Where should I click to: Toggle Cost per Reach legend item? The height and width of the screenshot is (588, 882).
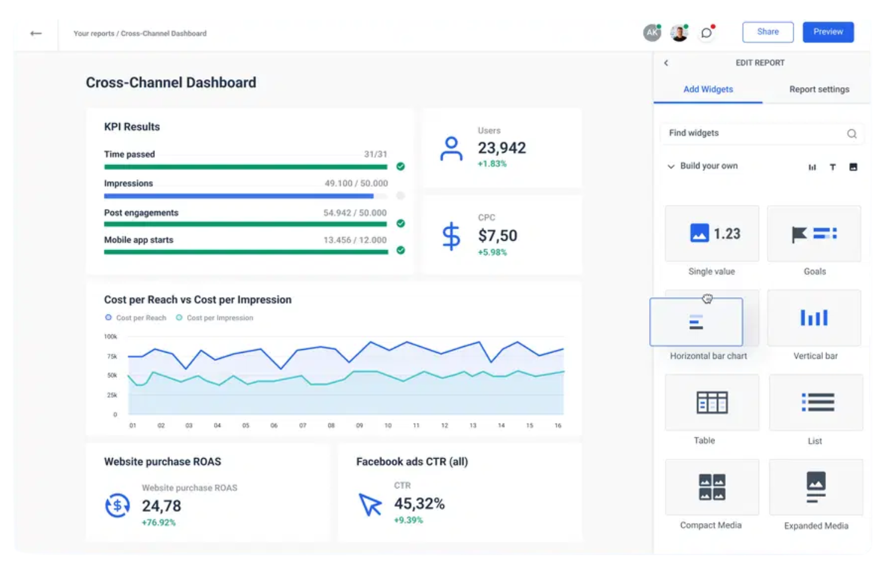coord(135,318)
